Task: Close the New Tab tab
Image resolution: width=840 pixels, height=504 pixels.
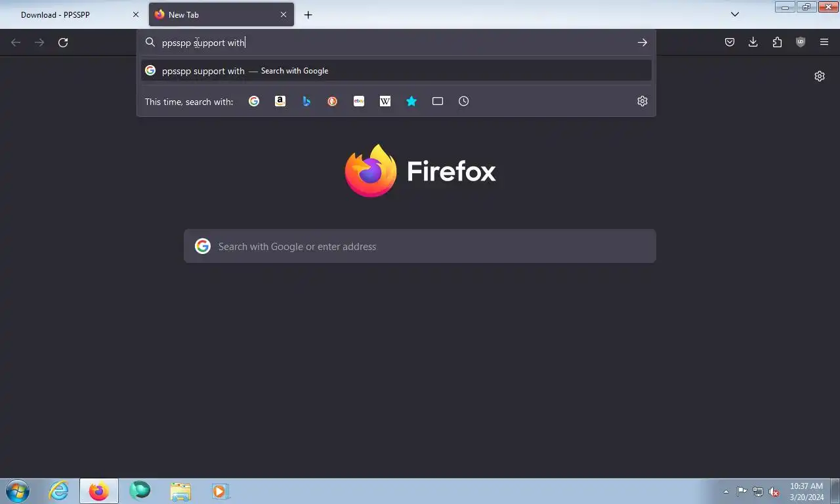Action: pyautogui.click(x=283, y=14)
